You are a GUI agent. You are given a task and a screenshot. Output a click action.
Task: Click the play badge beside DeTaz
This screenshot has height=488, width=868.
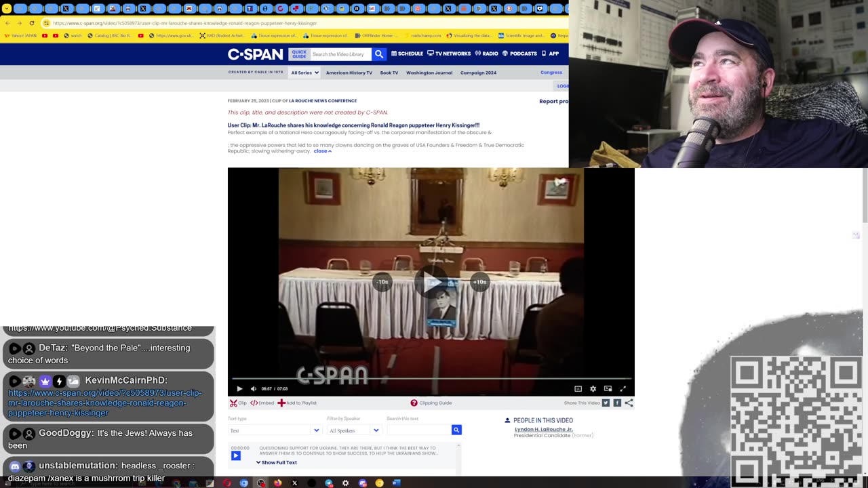tap(14, 348)
